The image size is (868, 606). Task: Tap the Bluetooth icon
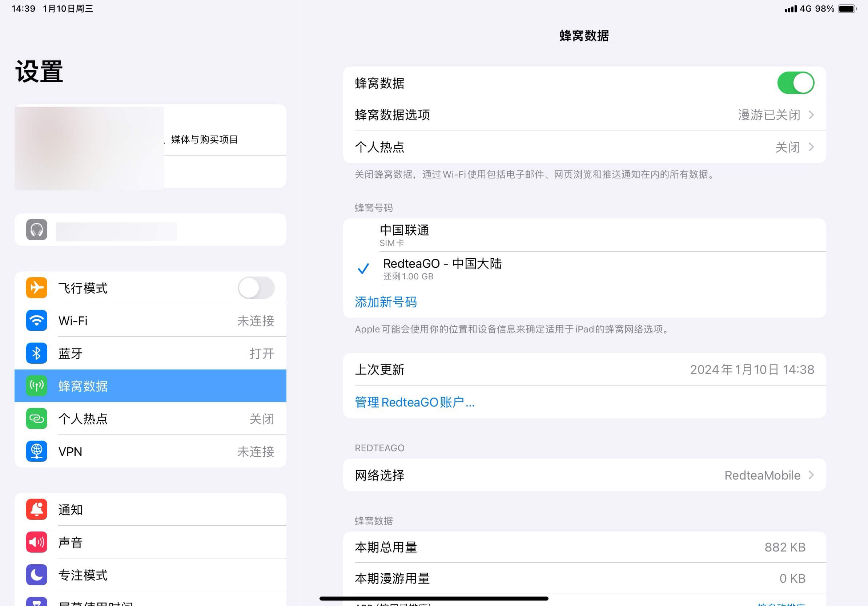coord(37,353)
